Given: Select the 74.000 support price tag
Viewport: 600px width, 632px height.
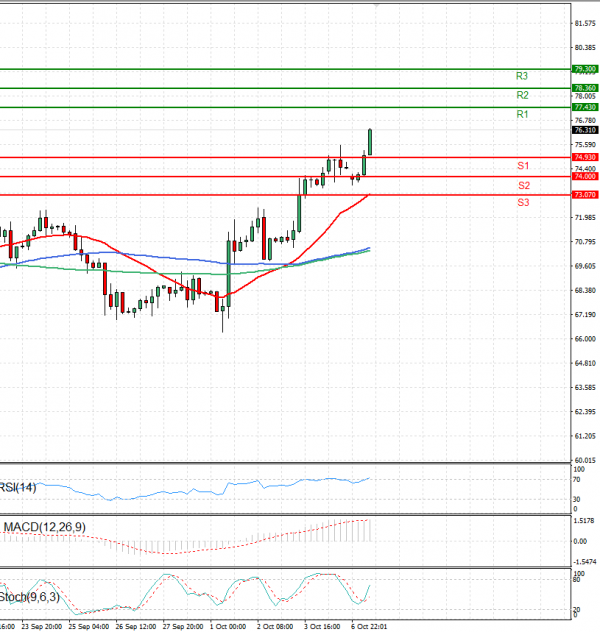Looking at the screenshot, I should (585, 176).
